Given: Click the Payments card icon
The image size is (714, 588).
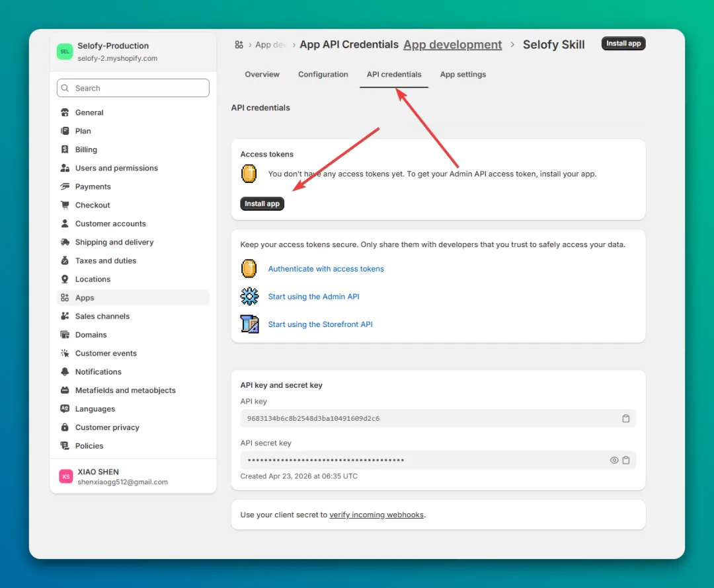Looking at the screenshot, I should tap(65, 186).
